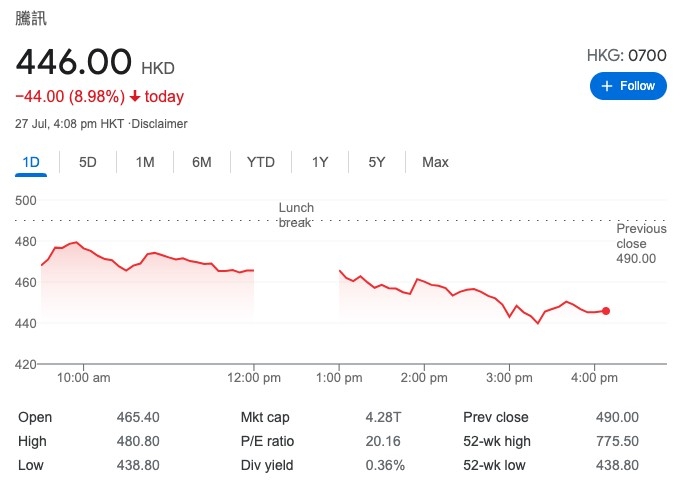Open the 5Y time range
Screen dimensions: 681x490
pyautogui.click(x=377, y=162)
